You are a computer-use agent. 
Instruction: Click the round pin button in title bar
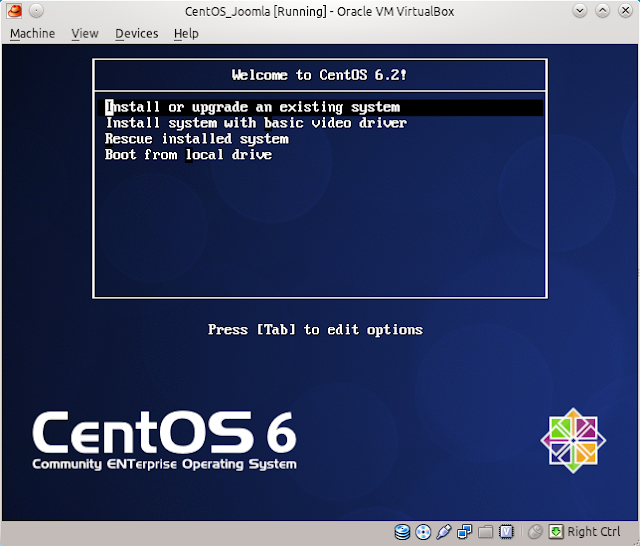pyautogui.click(x=36, y=11)
